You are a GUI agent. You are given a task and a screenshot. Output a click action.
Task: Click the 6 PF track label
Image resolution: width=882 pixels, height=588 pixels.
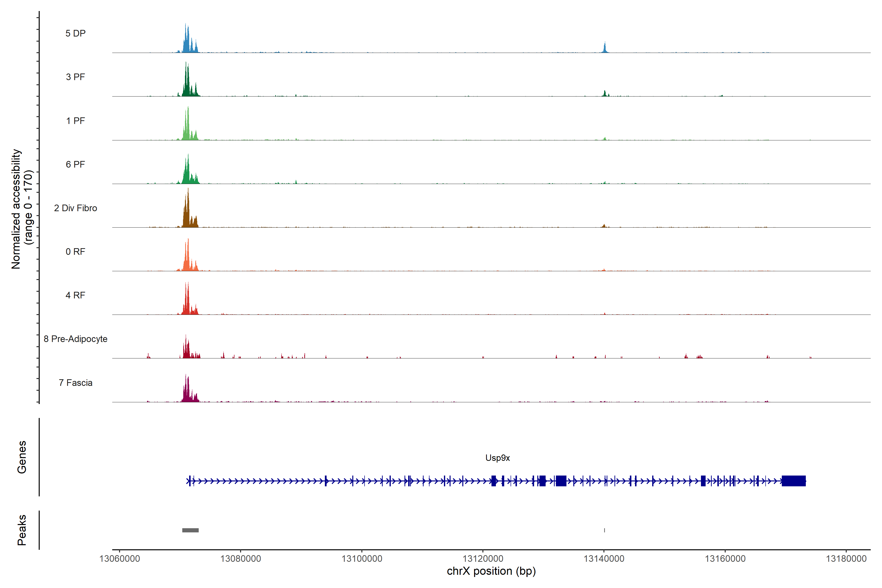(x=75, y=164)
